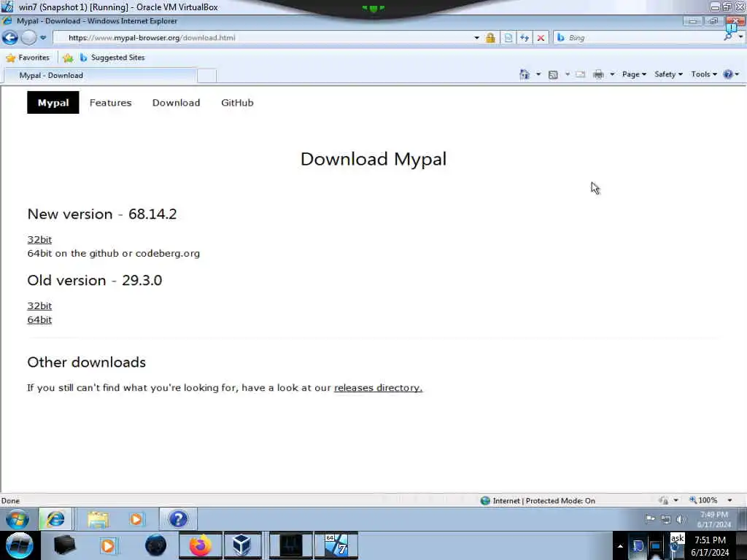Open Media Player on the host taskbar
Screen dimensions: 747x560
[108, 545]
